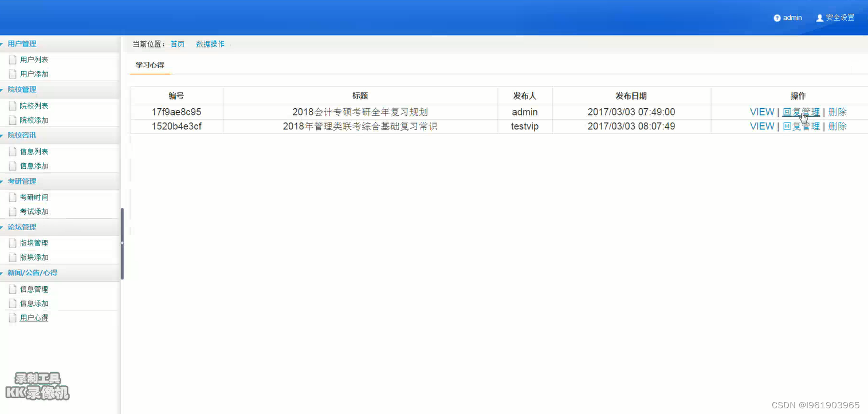
Task: Open 信息管理 under 新闻/公告/心得
Action: click(x=34, y=289)
